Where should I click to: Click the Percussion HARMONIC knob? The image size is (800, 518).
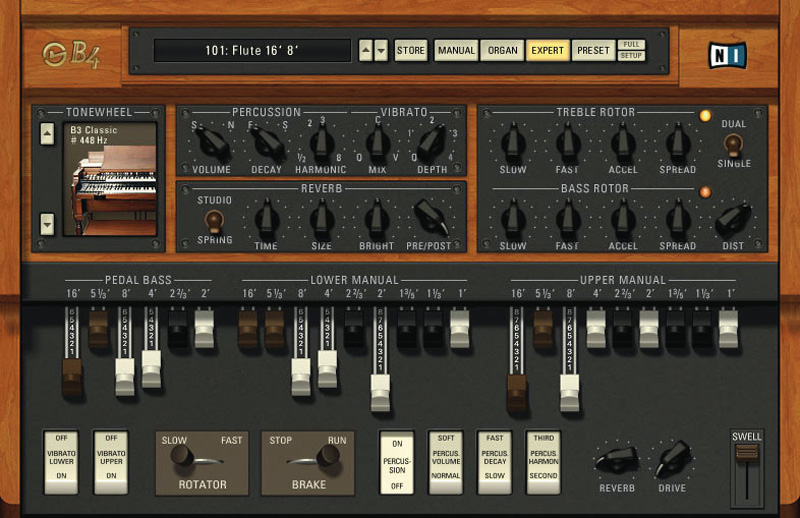click(x=321, y=142)
